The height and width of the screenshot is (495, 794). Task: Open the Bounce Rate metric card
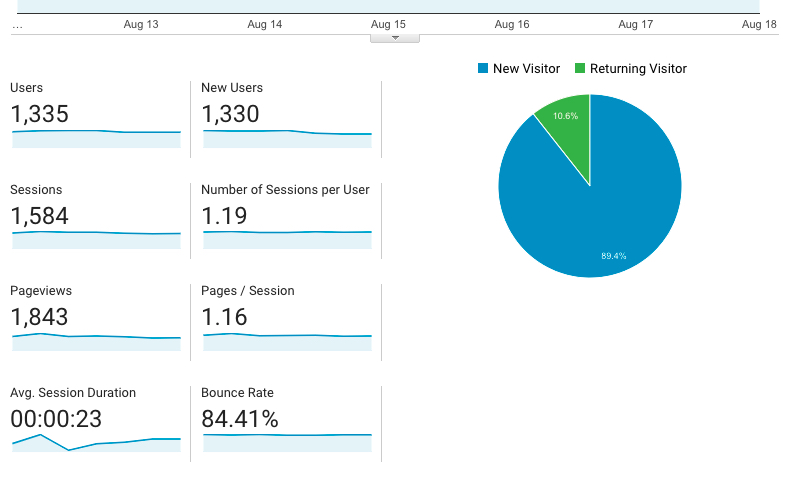coord(286,424)
